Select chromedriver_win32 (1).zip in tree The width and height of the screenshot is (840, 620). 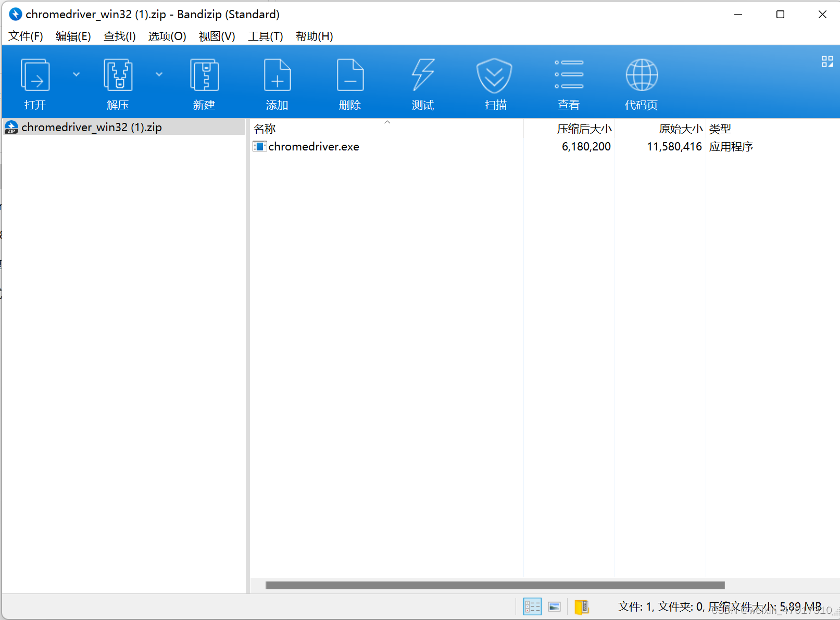(124, 127)
